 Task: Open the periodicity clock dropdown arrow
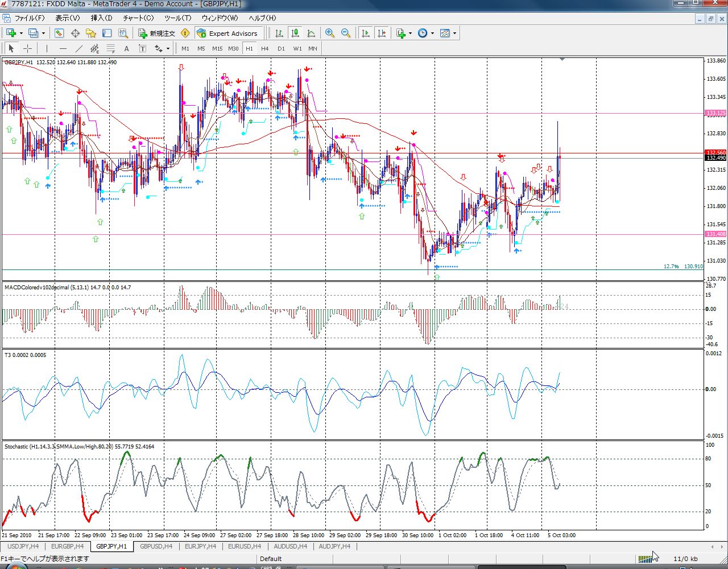pos(432,34)
